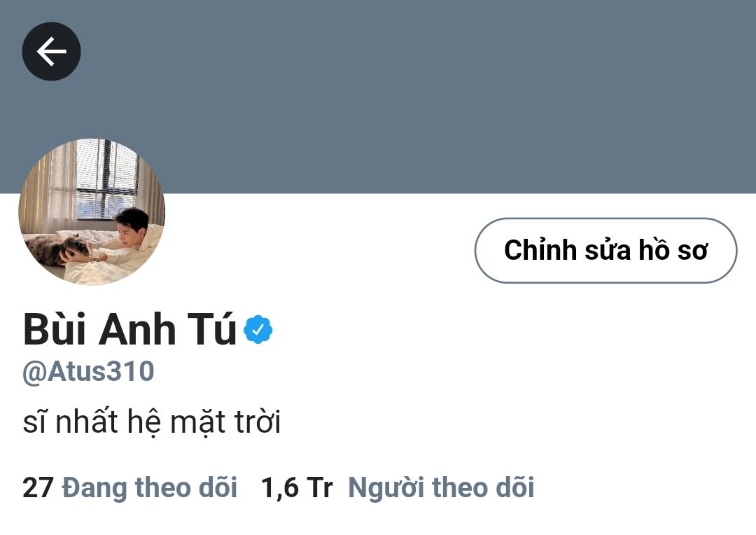Tap the @Atus310 username handle
Image resolution: width=756 pixels, height=535 pixels.
pyautogui.click(x=88, y=371)
